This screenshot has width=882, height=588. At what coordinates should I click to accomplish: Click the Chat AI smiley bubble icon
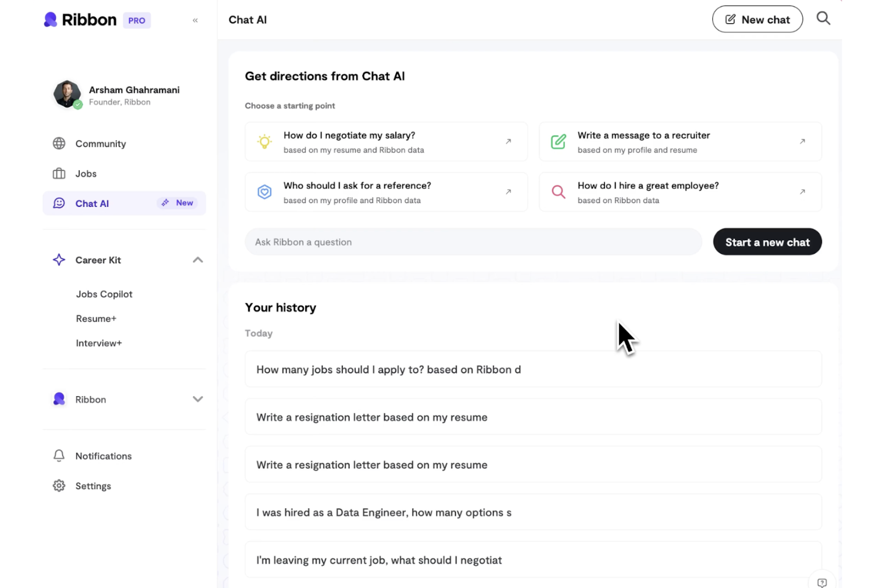tap(59, 203)
